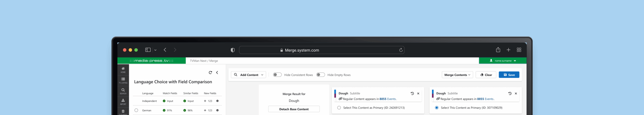
Task: Open the 8855 Events link in first card
Action: coord(387,99)
